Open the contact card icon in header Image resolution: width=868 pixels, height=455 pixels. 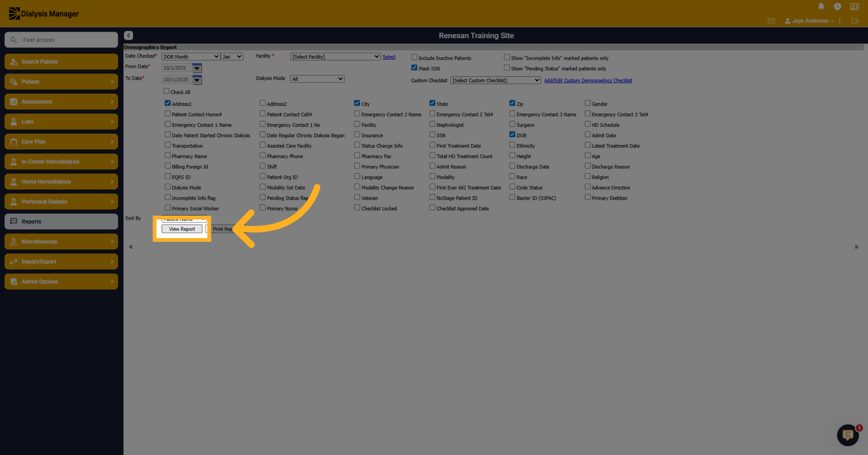(854, 7)
